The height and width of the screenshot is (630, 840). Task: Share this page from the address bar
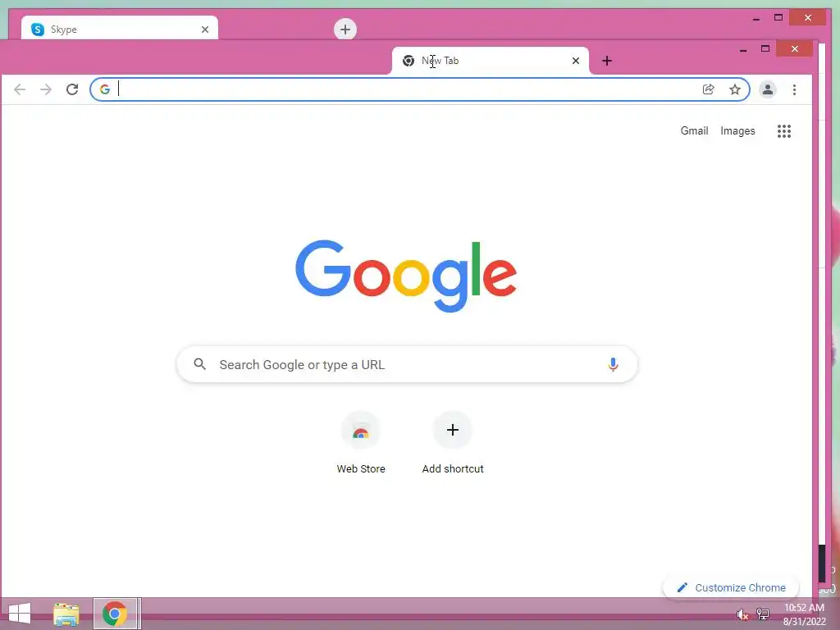pyautogui.click(x=708, y=89)
